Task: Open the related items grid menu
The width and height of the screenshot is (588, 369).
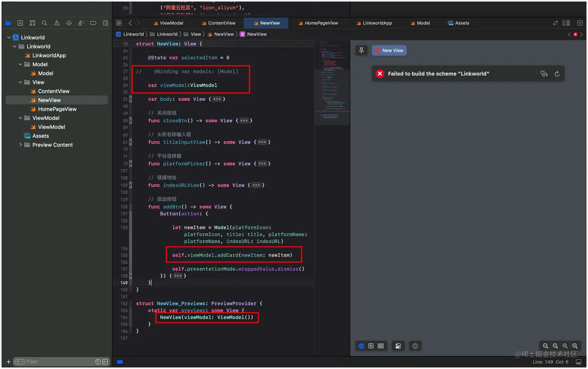Action: point(119,23)
